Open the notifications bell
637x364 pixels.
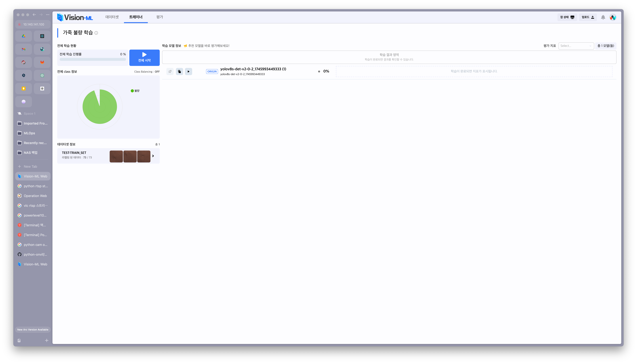point(603,17)
